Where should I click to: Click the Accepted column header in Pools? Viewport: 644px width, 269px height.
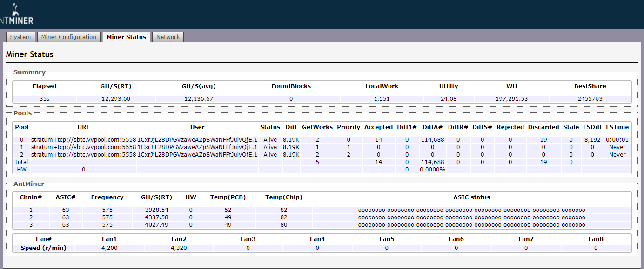378,127
